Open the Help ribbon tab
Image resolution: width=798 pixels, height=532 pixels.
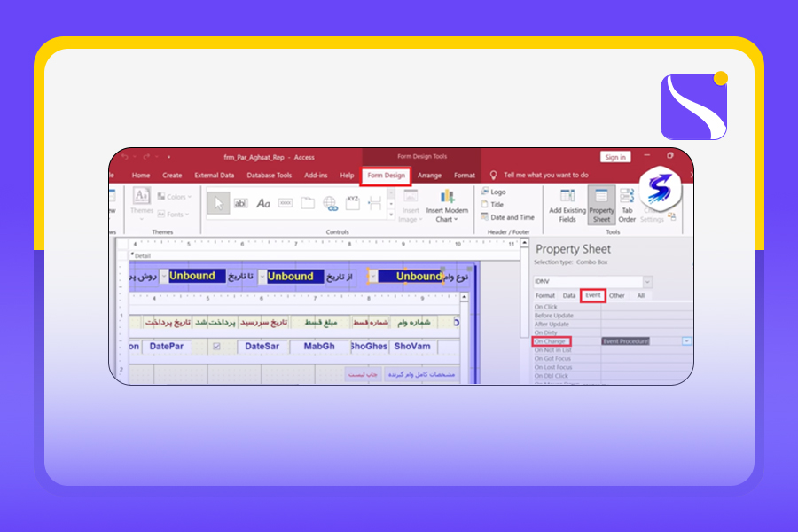(x=347, y=176)
